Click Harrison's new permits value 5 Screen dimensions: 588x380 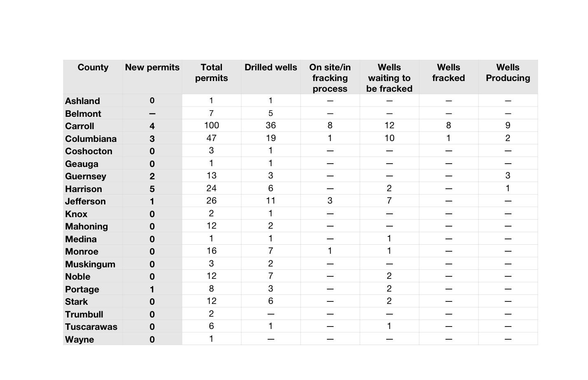point(152,189)
